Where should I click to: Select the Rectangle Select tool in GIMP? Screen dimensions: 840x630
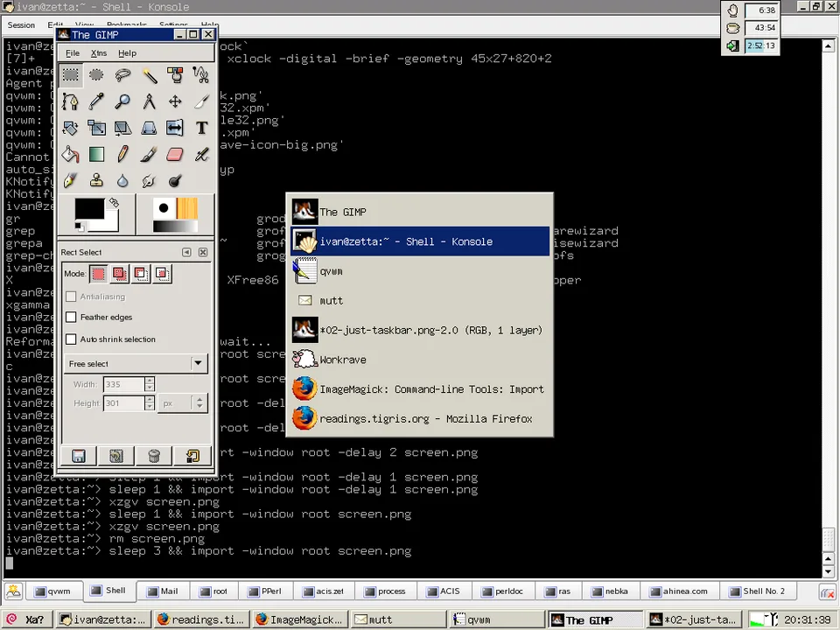click(70, 75)
